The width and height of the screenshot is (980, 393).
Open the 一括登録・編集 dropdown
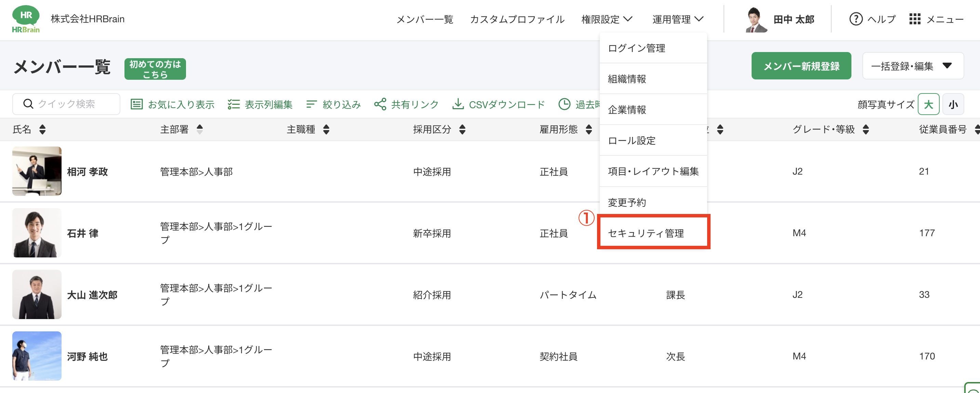tap(913, 66)
